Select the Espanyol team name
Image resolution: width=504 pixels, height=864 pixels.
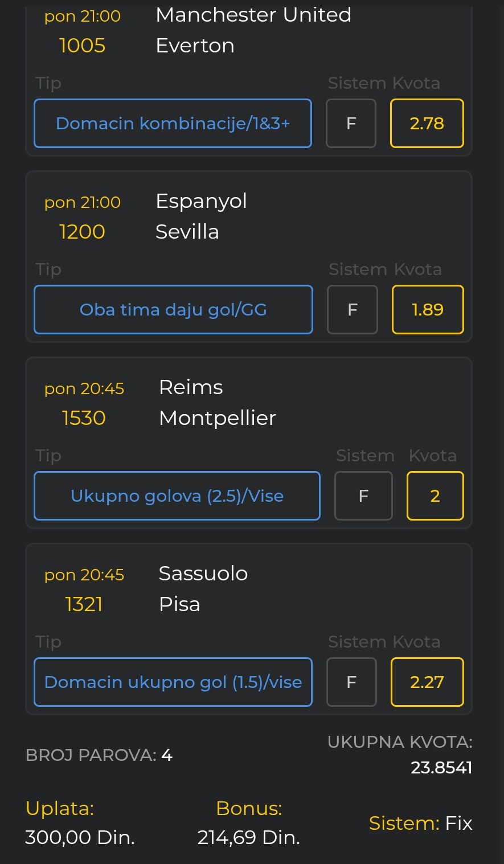[201, 201]
